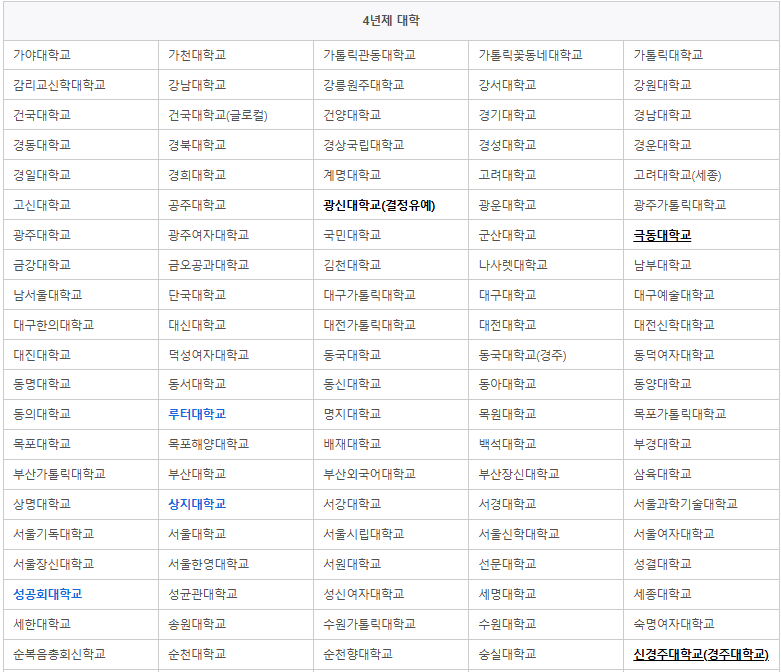Select 가톨릭대학교 cell

point(701,55)
